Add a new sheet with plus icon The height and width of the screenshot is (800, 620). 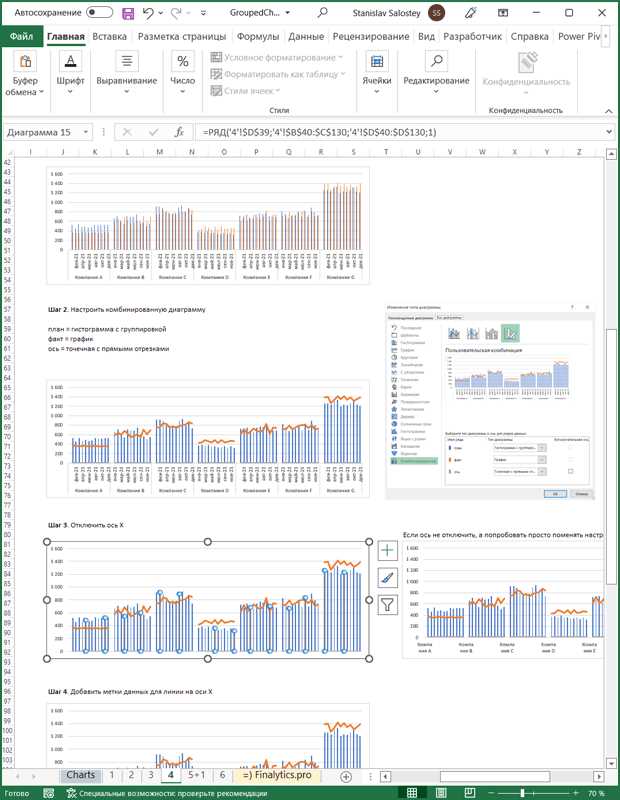click(346, 777)
